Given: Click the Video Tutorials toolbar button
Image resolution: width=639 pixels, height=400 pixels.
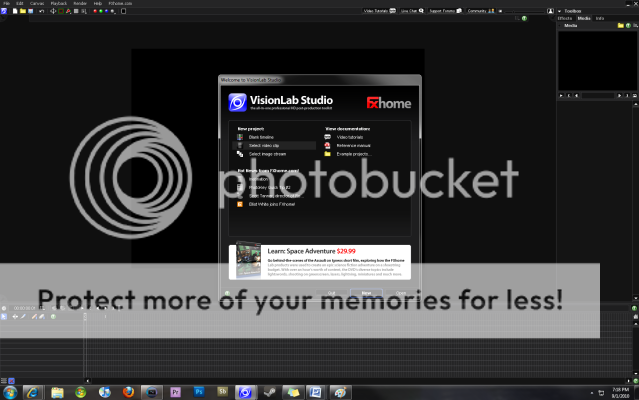Looking at the screenshot, I should point(379,11).
